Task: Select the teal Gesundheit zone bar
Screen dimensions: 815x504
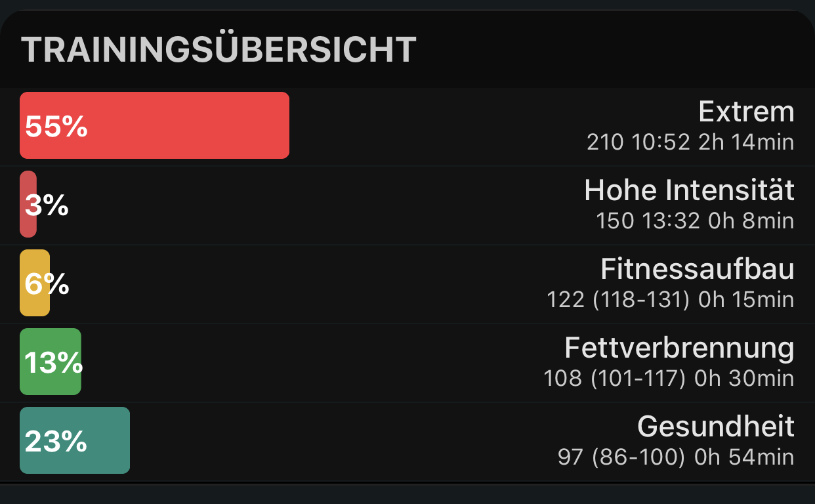Action: tap(75, 440)
